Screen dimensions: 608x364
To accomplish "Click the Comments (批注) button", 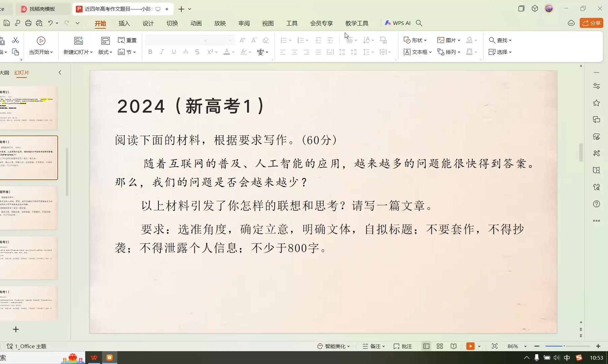I will [403, 346].
